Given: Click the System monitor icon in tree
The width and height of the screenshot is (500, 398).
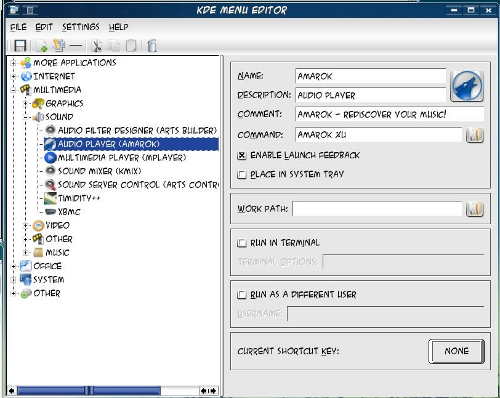Looking at the screenshot, I should click(x=26, y=279).
